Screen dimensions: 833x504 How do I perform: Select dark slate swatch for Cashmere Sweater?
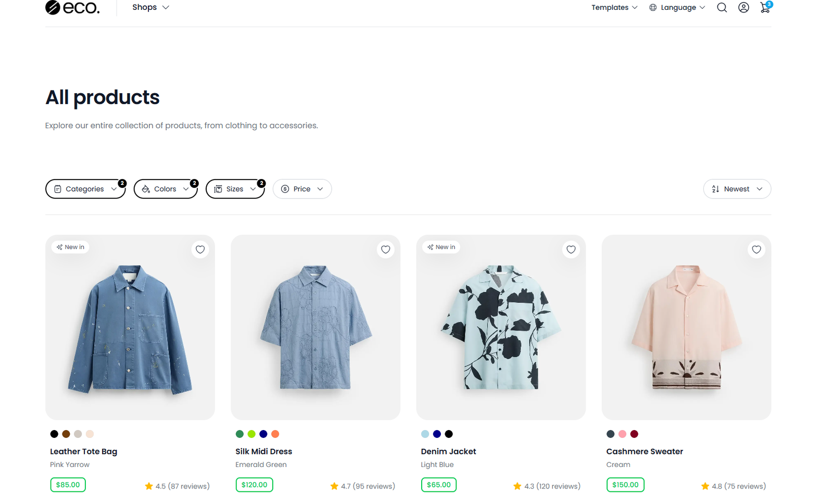point(610,434)
